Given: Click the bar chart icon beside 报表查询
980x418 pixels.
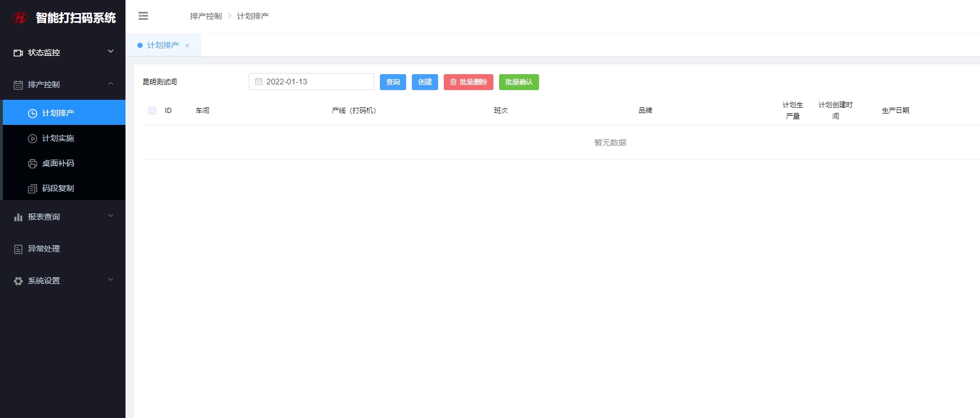Looking at the screenshot, I should tap(18, 217).
